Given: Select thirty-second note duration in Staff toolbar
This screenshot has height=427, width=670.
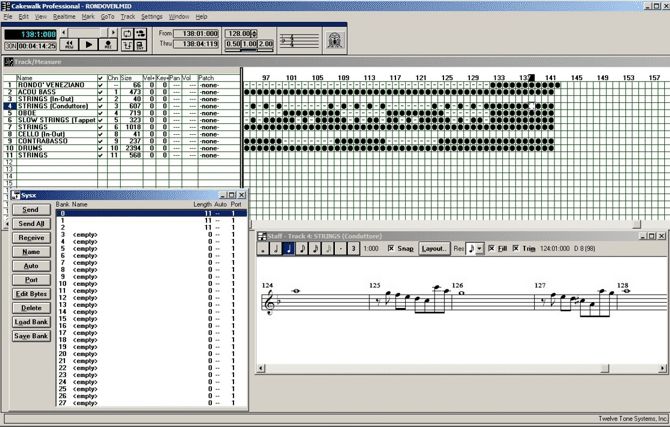Looking at the screenshot, I should 327,248.
